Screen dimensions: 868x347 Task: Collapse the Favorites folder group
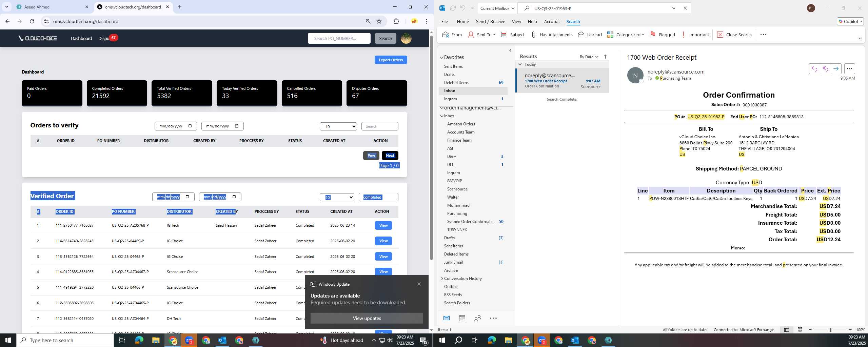(x=442, y=57)
